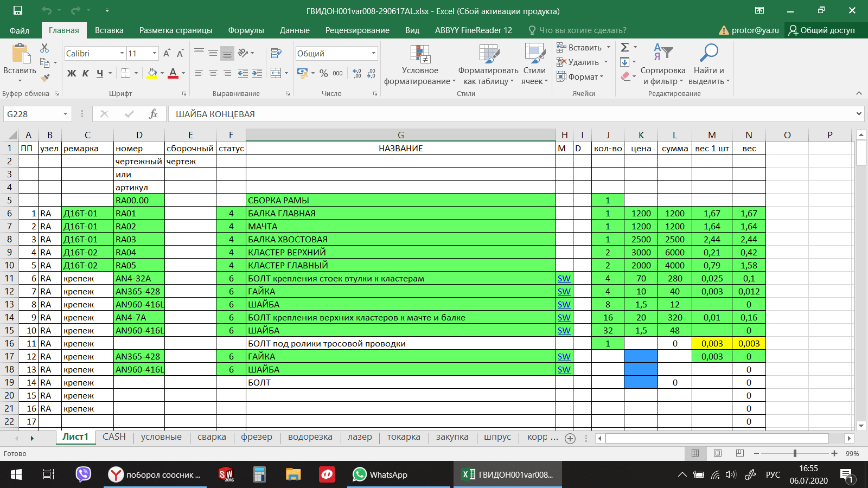
Task: Toggle align text right
Action: click(227, 73)
